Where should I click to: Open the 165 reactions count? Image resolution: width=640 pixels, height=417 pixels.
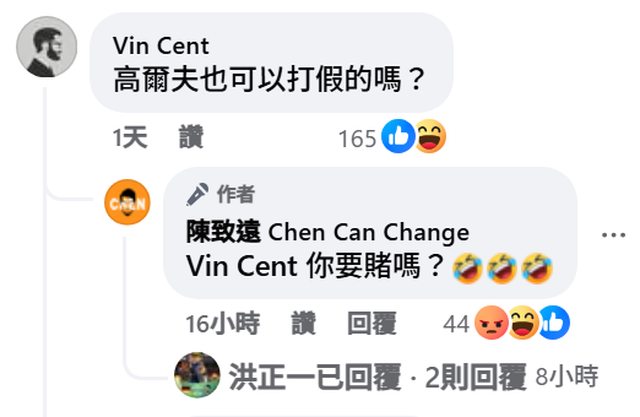pyautogui.click(x=357, y=139)
